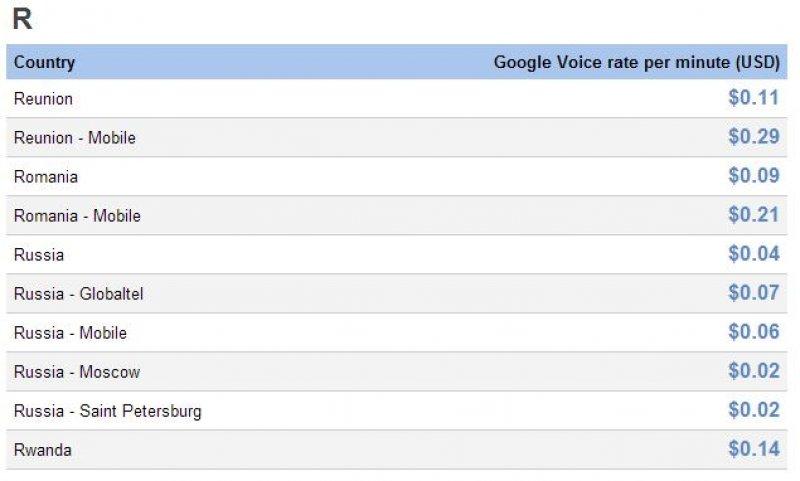Image resolution: width=800 pixels, height=481 pixels.
Task: Click the $0.21 rate value
Action: click(753, 215)
